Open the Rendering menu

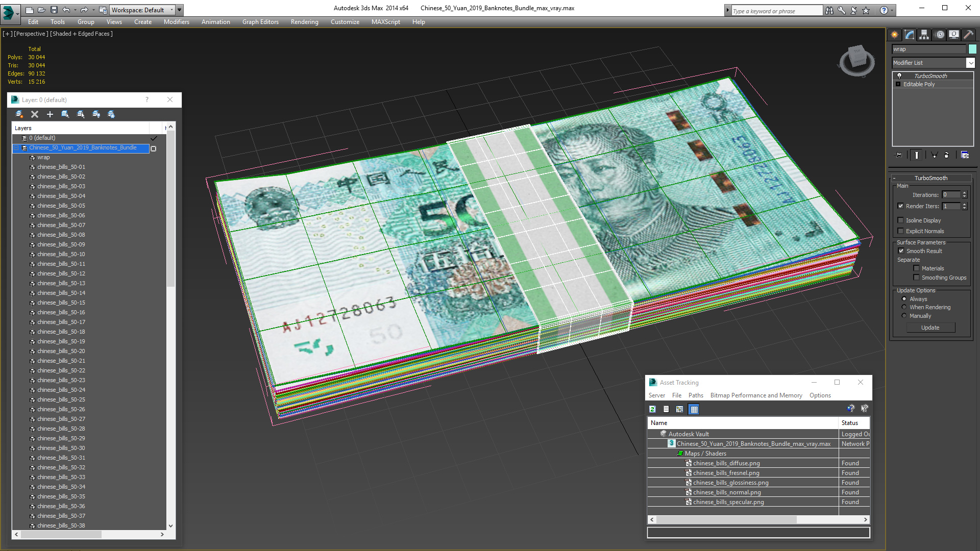click(304, 22)
